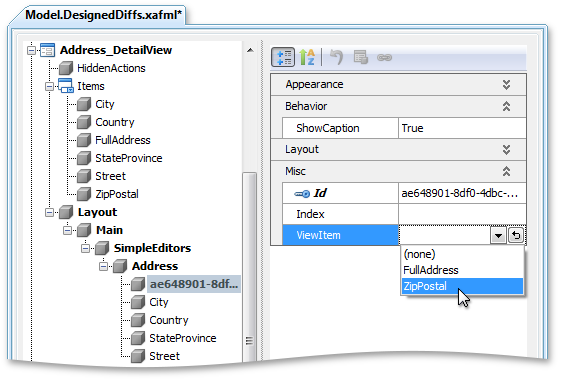Click the StateProvince cube icon under Items

84,158
